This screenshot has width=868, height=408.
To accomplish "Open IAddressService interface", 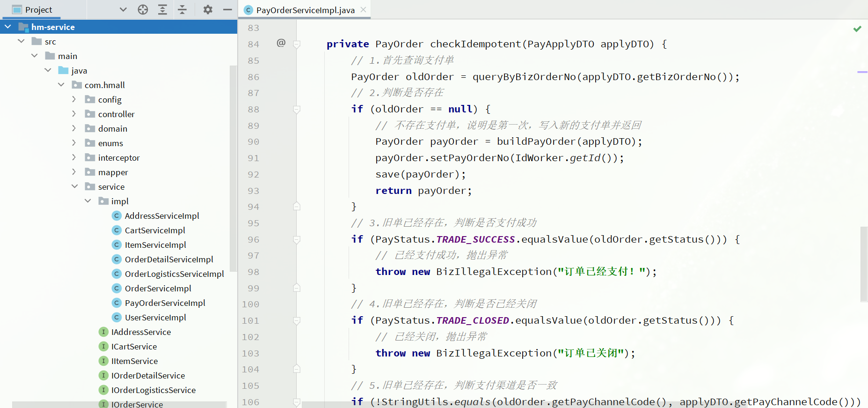I will [x=141, y=332].
